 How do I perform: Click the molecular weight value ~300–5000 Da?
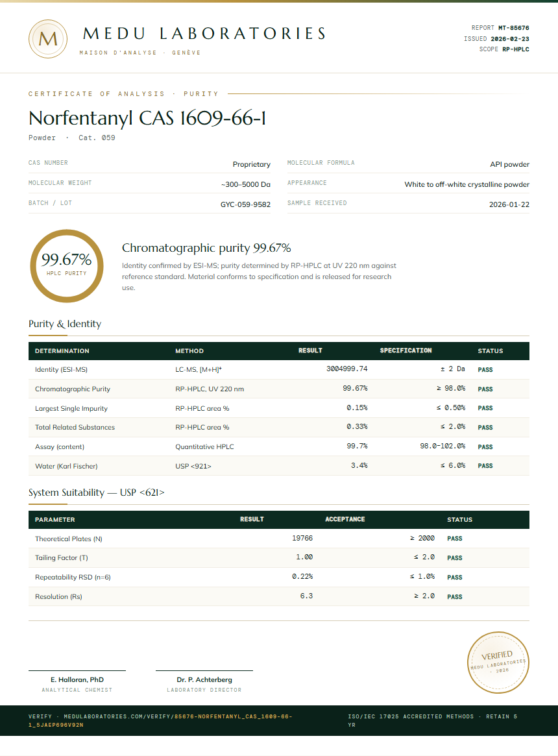246,184
